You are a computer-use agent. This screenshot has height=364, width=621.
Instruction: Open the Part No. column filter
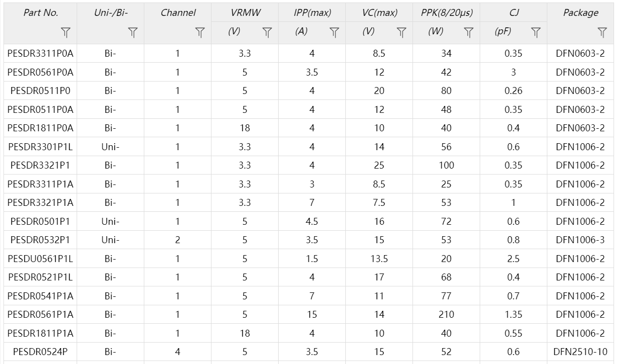pos(66,33)
